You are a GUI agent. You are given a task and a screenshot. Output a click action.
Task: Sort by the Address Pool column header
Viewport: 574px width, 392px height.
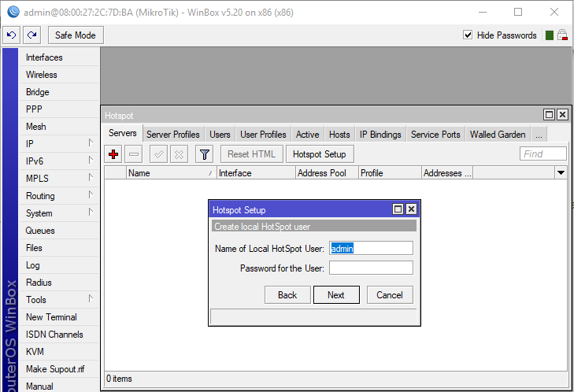point(327,172)
